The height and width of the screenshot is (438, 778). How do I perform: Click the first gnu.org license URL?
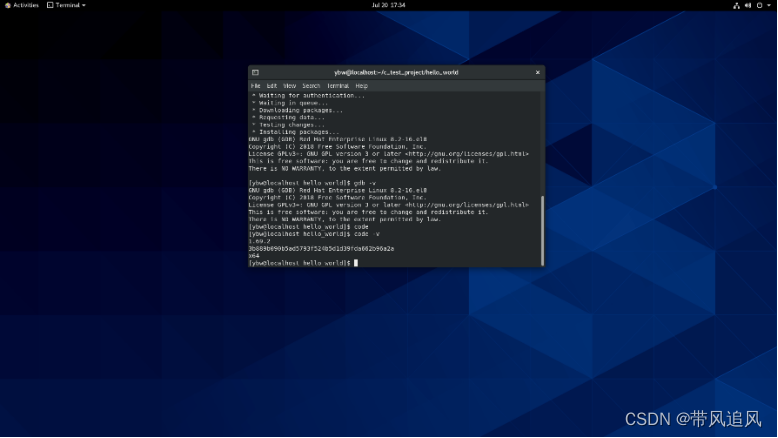click(466, 154)
